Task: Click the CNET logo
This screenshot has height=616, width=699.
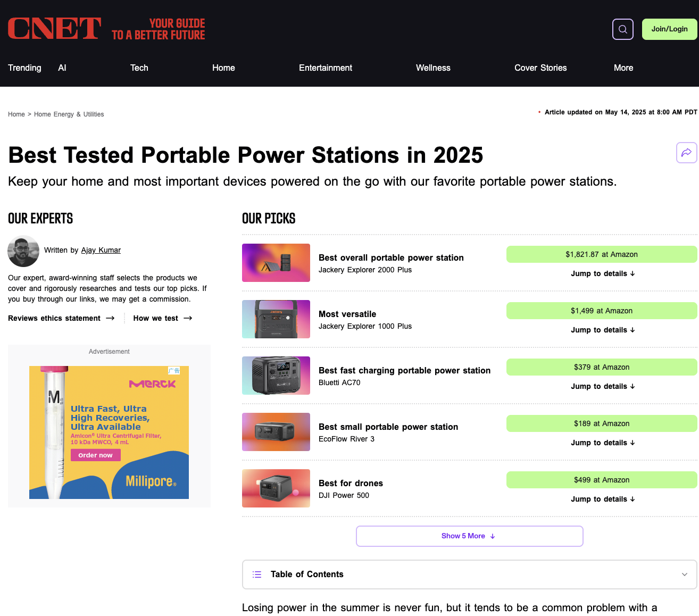Action: click(x=54, y=29)
